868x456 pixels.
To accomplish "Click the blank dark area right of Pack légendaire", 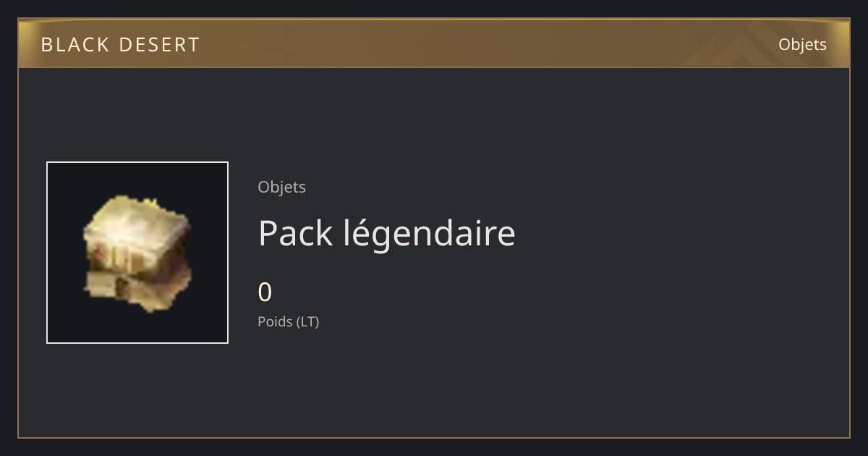I will (x=680, y=233).
